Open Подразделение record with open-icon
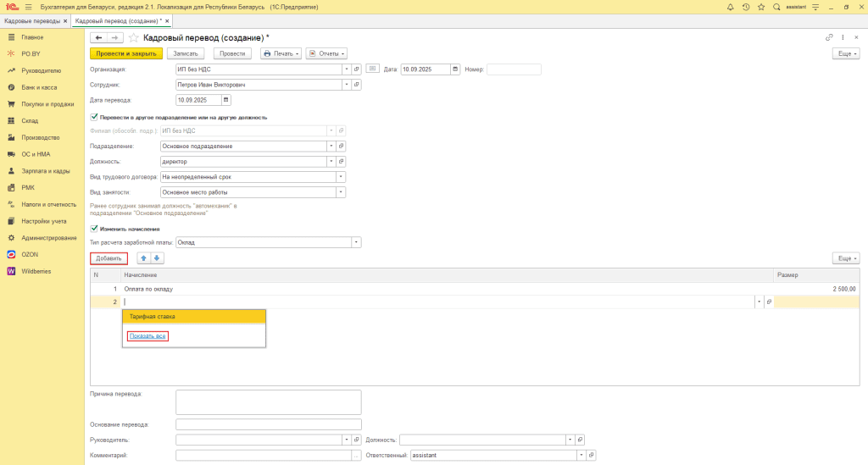The width and height of the screenshot is (868, 465). coord(341,146)
